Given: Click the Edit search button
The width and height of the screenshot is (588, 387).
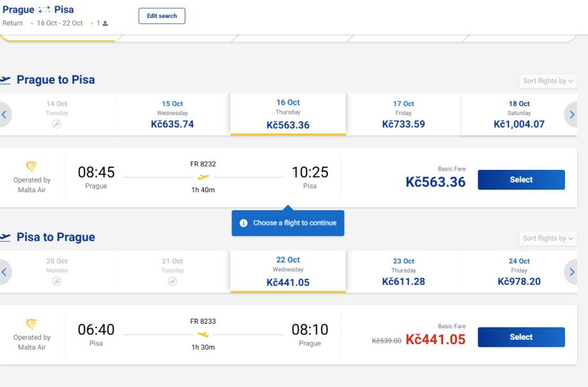Looking at the screenshot, I should pos(162,16).
